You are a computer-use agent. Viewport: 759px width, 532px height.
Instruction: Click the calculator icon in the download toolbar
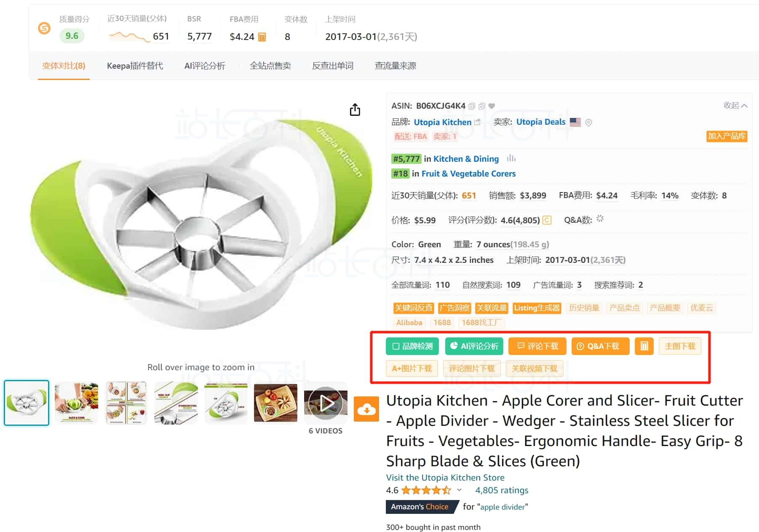(644, 346)
